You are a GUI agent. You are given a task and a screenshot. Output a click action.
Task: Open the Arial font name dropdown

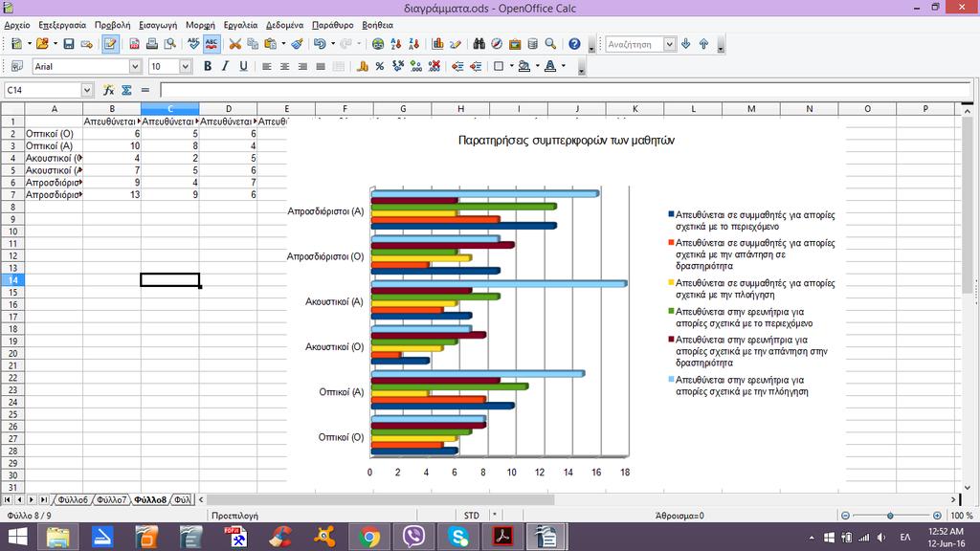click(x=135, y=66)
